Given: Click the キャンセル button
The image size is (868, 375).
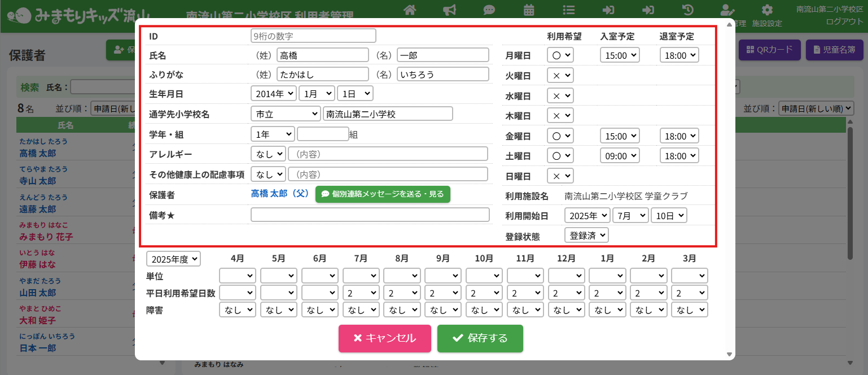Looking at the screenshot, I should [384, 338].
